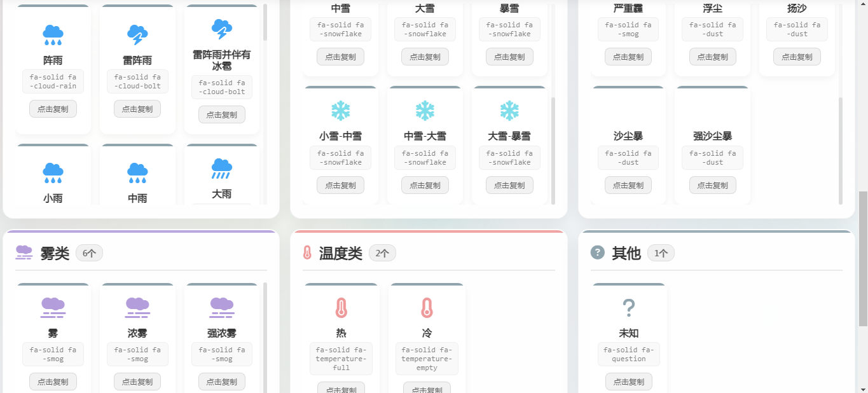This screenshot has width=868, height=393.
Task: Click the fa-snowflake code under 小雪-中雪
Action: click(341, 158)
